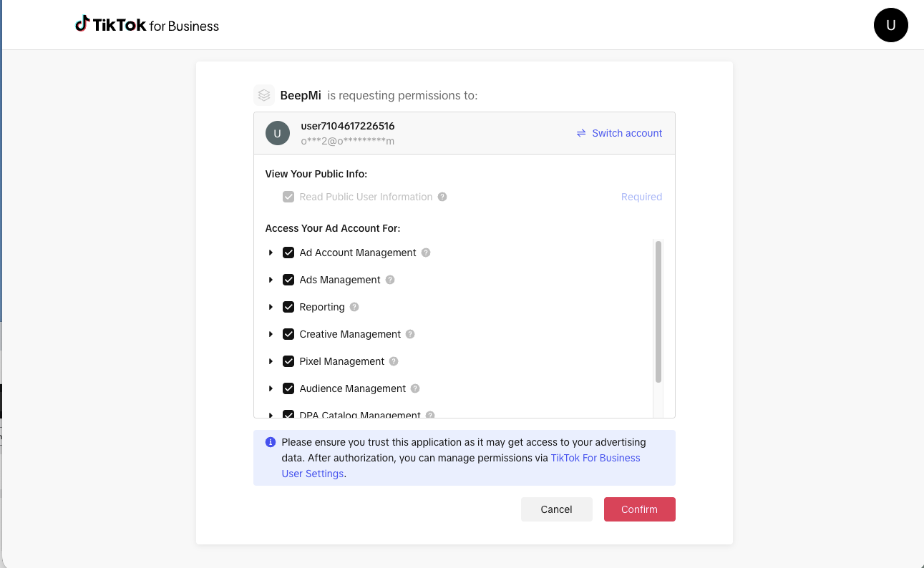Expand the Reporting permissions
924x568 pixels.
point(271,307)
